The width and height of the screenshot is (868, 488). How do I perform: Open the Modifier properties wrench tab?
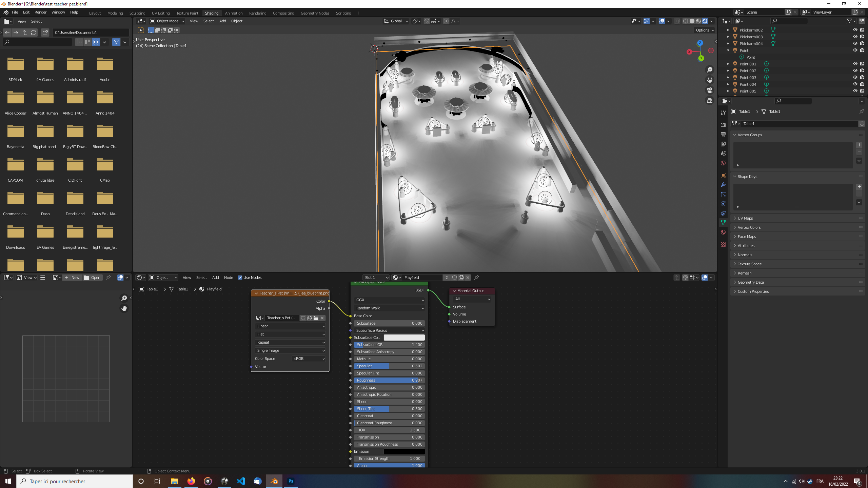pyautogui.click(x=723, y=185)
